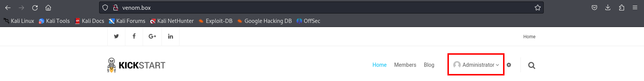Expand the Administrator user dropdown
The image size is (644, 81).
click(x=476, y=65)
